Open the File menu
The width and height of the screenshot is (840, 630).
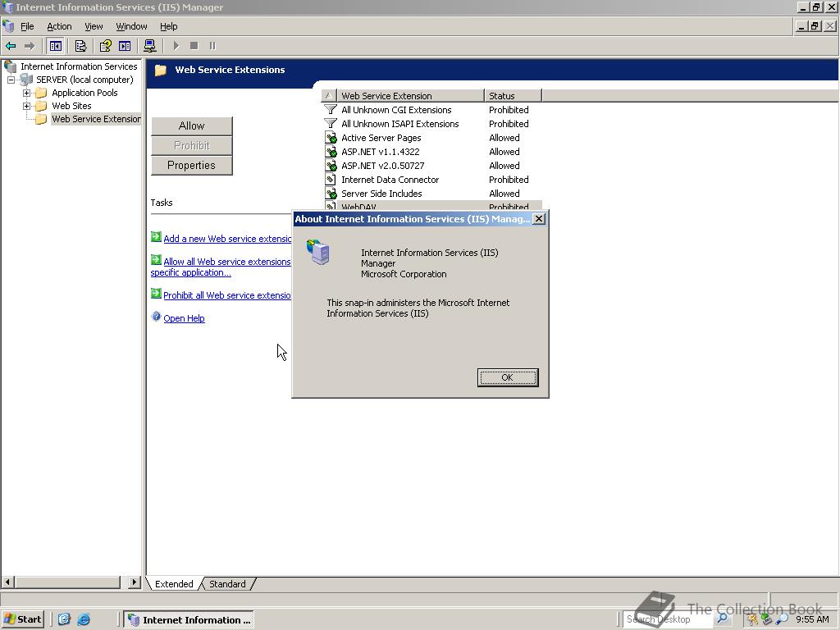click(27, 26)
